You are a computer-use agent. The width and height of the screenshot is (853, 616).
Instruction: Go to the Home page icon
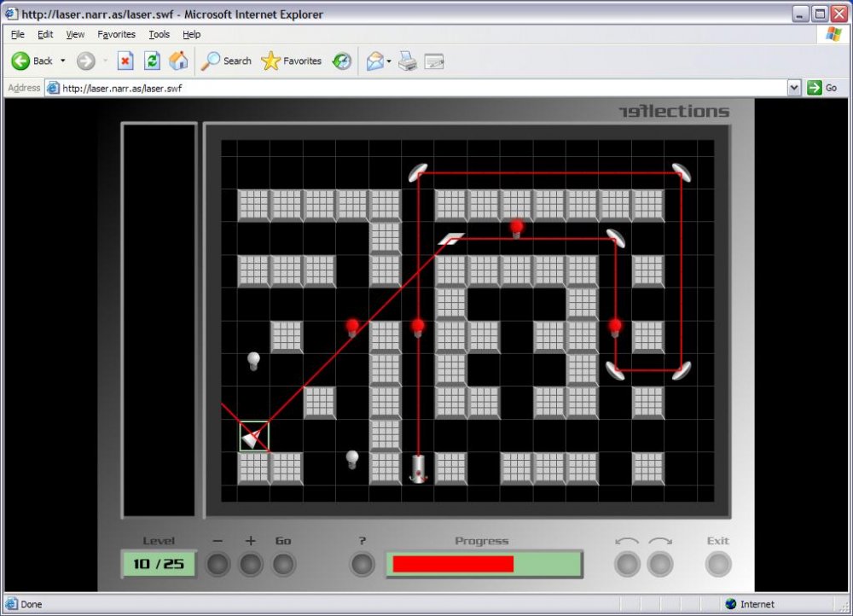point(178,61)
